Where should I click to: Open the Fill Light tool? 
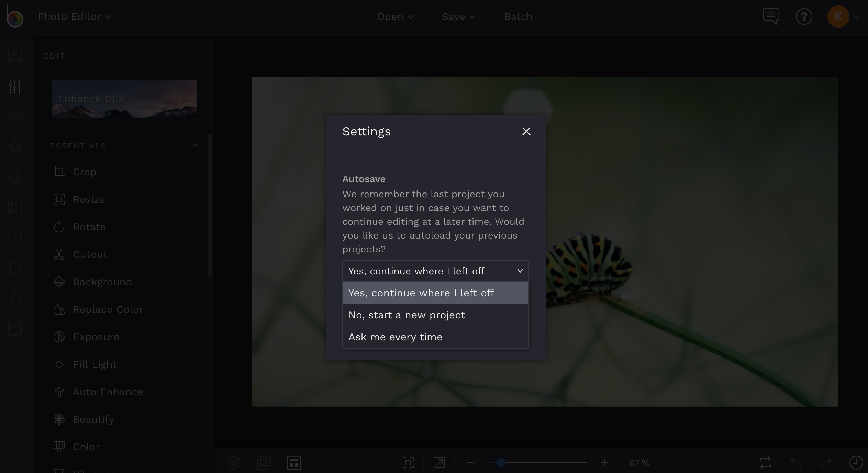[85, 364]
